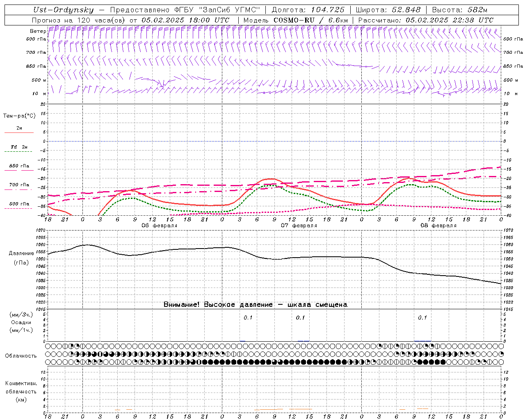525x420 pixels.
Task: Click 'Рассчитано: 05.02.2025 22:38 UTC' timestamp
Action: click(426, 20)
